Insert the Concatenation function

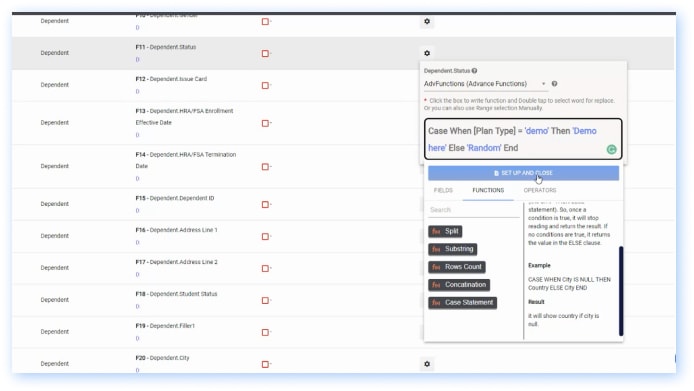(459, 285)
